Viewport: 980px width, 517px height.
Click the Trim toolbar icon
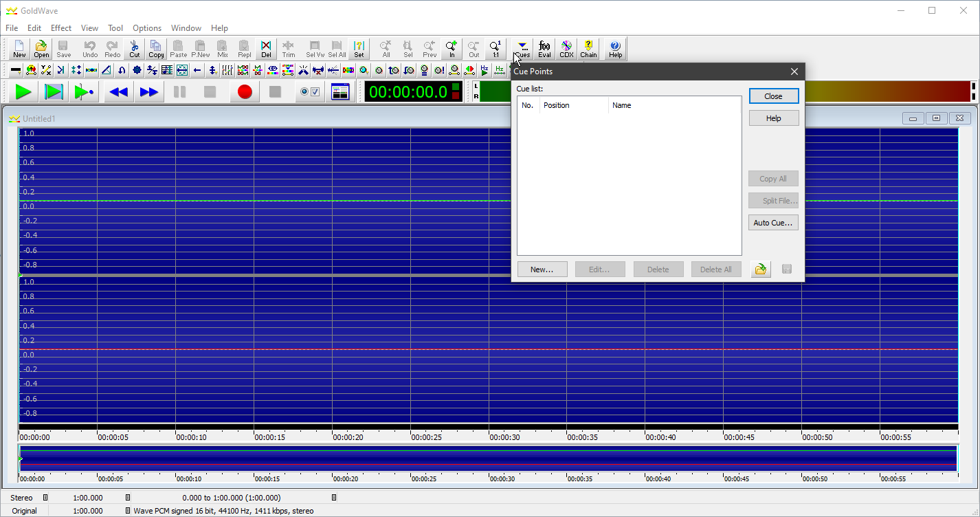[x=288, y=49]
